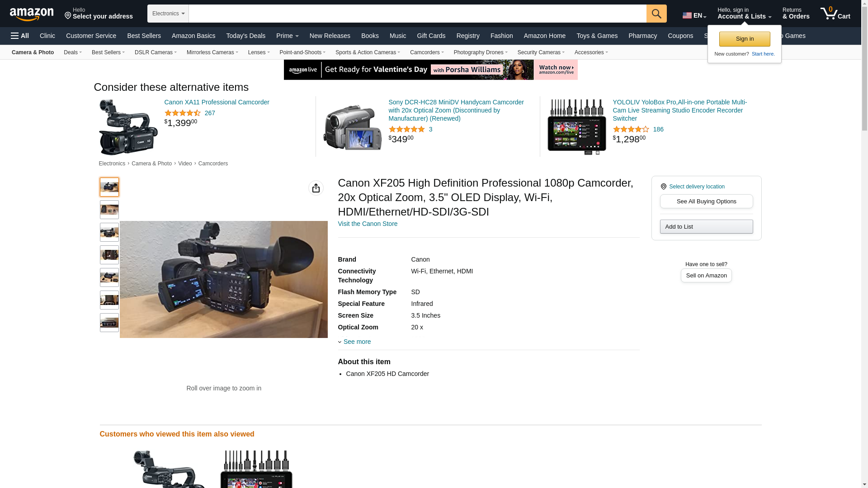Go to Today's Deals tab
The image size is (868, 488).
[245, 36]
